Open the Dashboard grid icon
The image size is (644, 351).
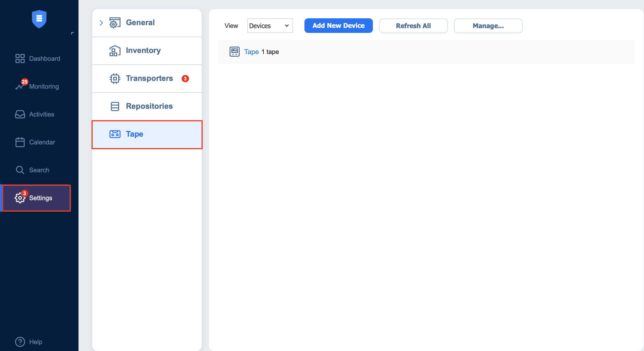pos(20,58)
